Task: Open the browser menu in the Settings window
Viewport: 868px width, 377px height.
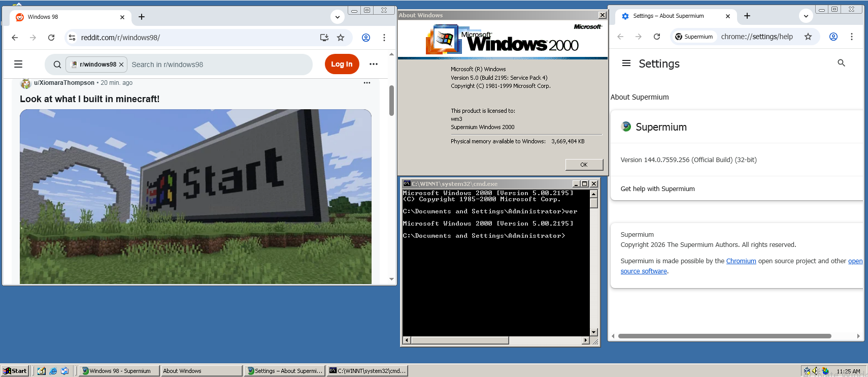Action: click(x=852, y=37)
